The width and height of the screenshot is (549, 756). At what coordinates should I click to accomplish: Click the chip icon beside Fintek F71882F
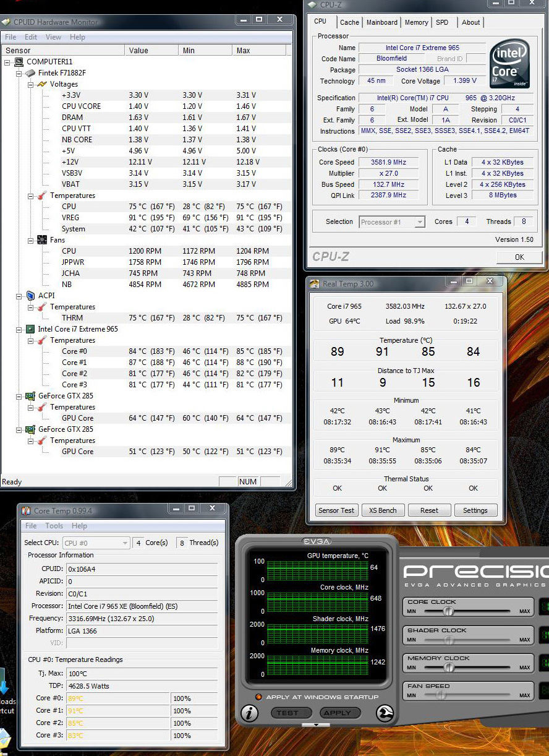click(x=30, y=73)
